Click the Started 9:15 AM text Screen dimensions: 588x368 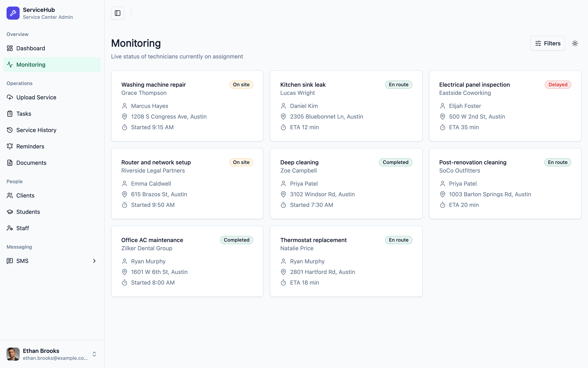[152, 127]
